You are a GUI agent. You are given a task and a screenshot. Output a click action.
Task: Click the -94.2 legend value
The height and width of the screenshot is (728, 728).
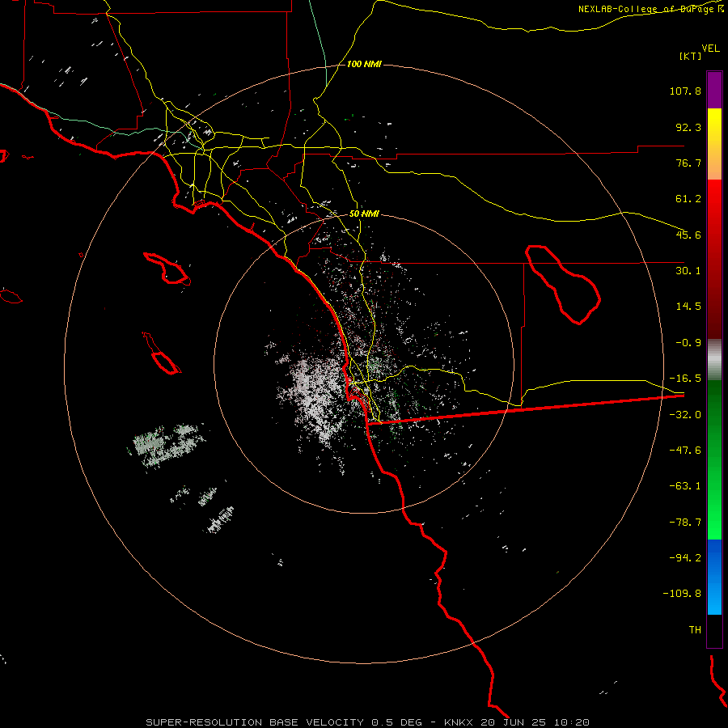[x=685, y=557]
